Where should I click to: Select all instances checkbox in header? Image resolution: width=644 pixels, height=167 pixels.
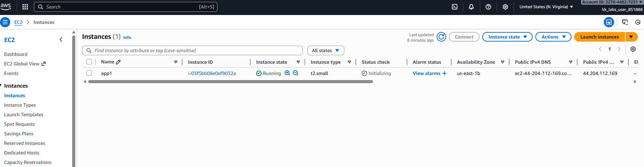89,62
